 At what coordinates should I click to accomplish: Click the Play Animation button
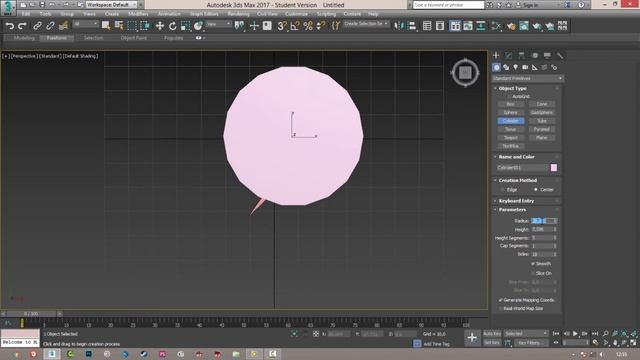(575, 333)
